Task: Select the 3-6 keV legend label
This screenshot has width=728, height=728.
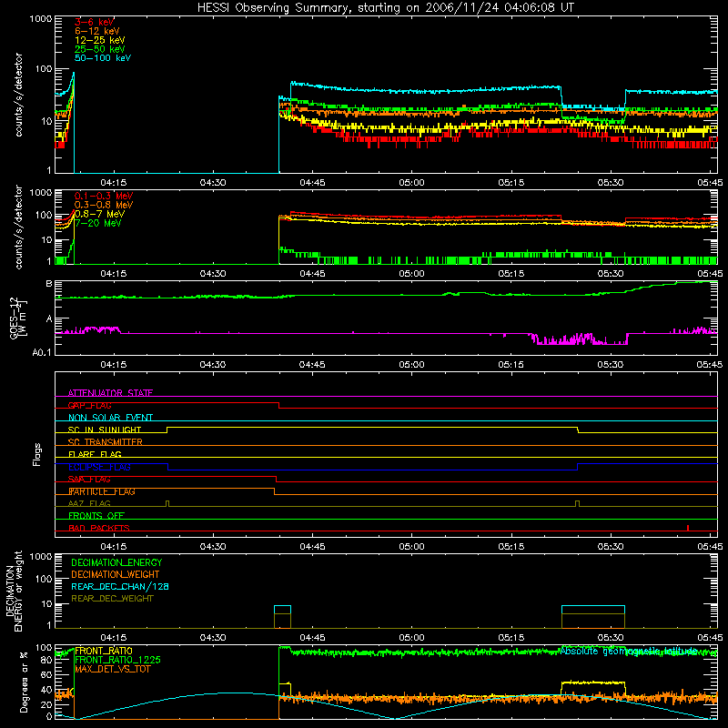Action: pos(95,22)
